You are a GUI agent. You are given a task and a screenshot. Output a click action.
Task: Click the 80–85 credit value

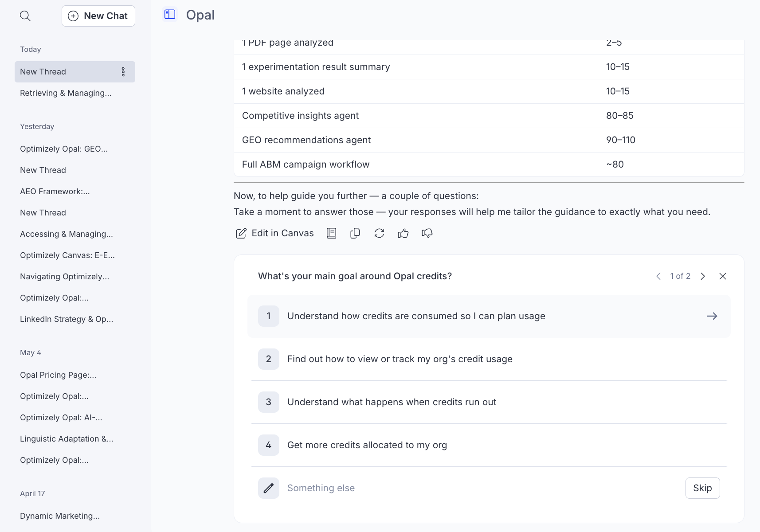tap(620, 116)
